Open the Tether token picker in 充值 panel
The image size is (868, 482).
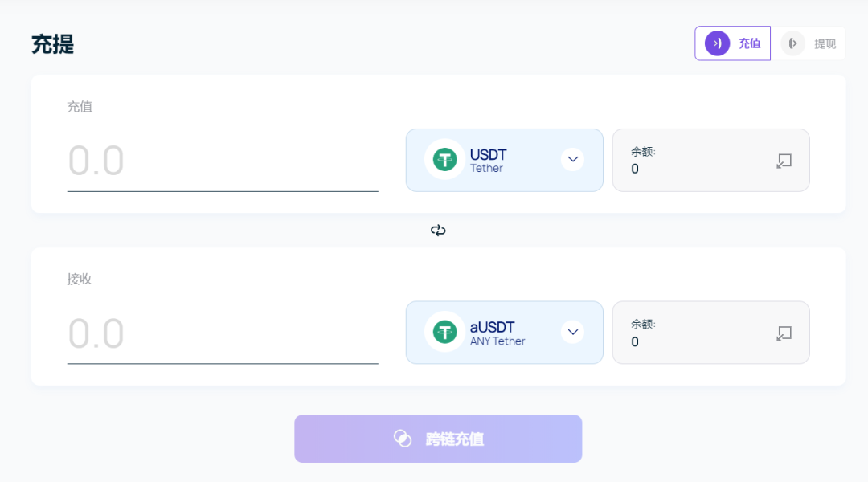point(504,159)
